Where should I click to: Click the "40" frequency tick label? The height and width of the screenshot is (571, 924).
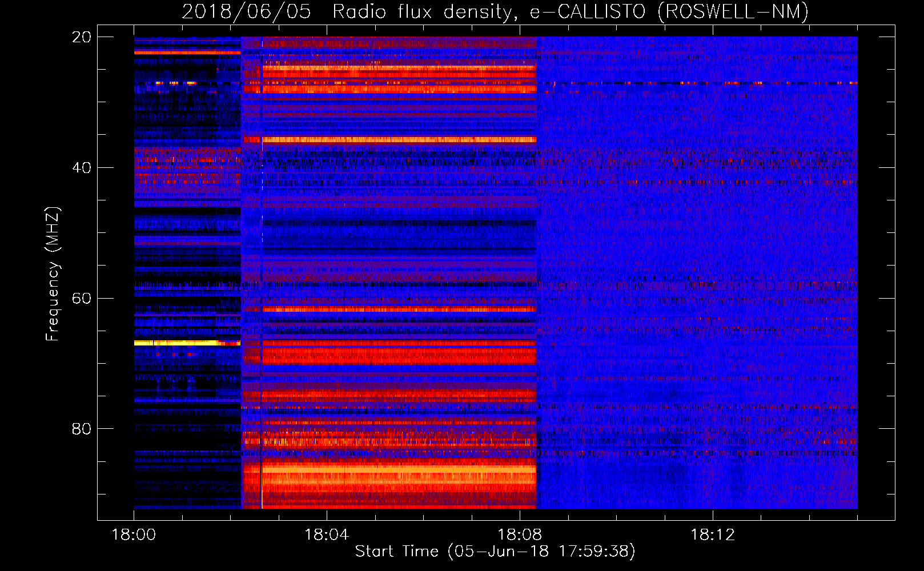pos(81,168)
